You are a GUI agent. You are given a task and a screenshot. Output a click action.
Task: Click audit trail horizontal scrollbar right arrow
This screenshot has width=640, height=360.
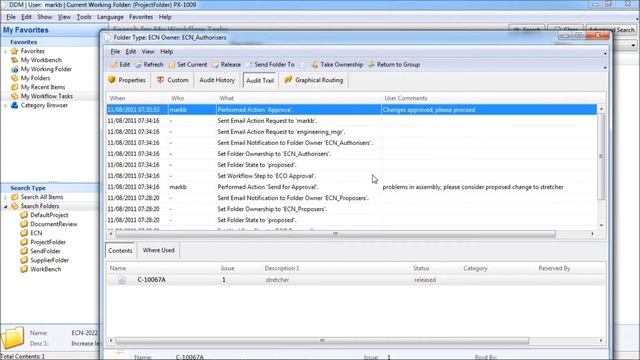[x=593, y=234]
